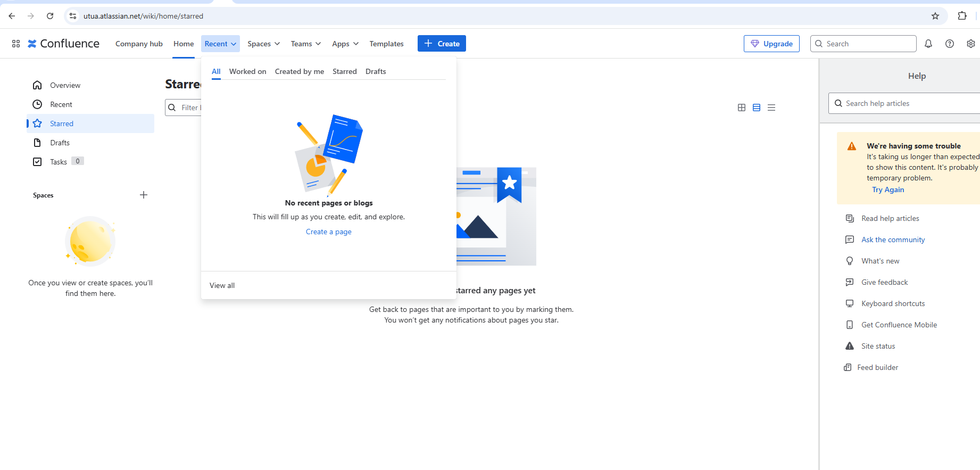980x470 pixels.
Task: Open Drafts in sidebar
Action: [90, 143]
